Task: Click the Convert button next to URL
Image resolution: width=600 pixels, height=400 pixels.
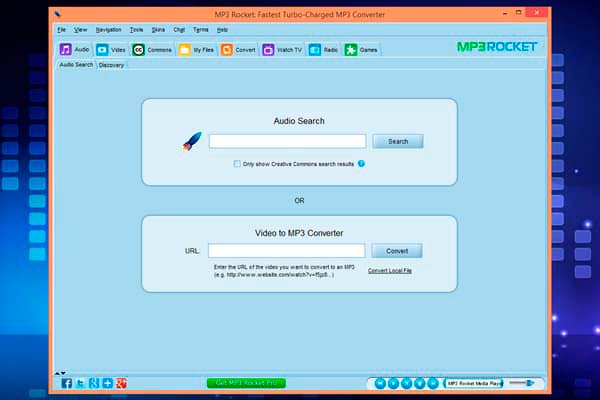Action: click(397, 251)
